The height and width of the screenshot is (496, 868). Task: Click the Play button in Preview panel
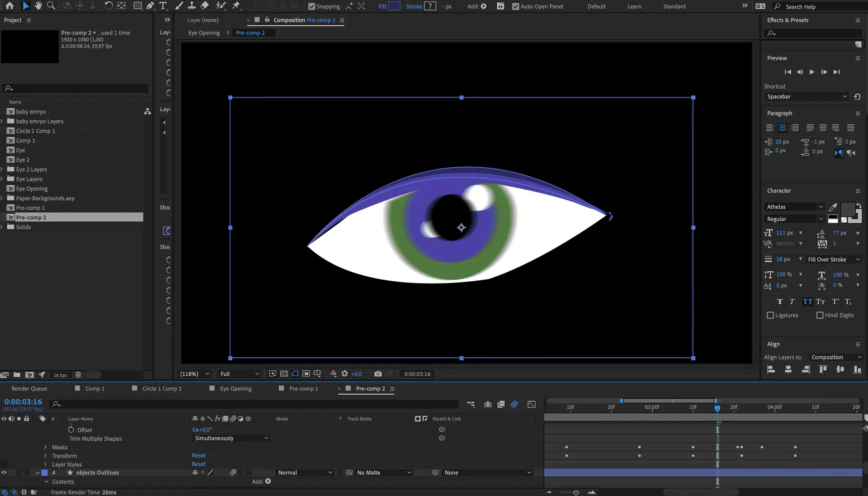[812, 72]
